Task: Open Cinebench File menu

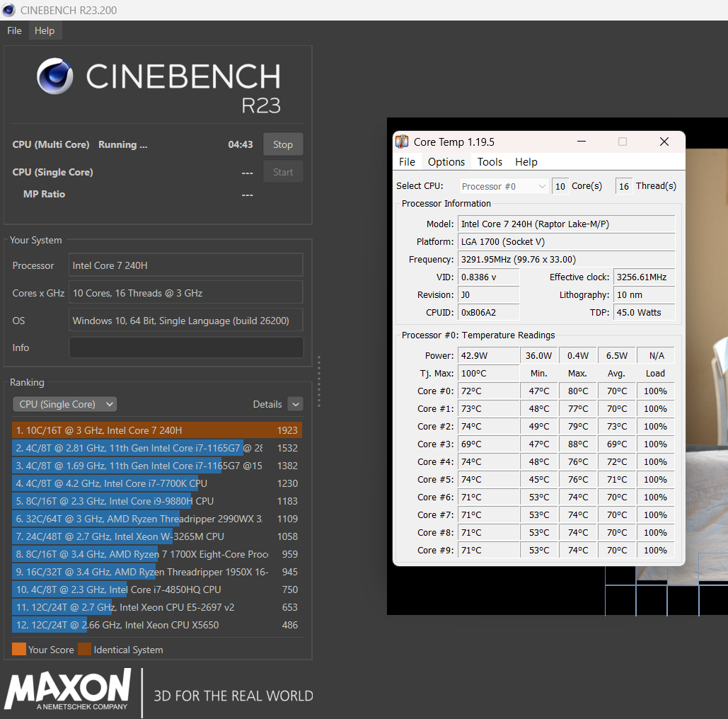Action: (14, 30)
